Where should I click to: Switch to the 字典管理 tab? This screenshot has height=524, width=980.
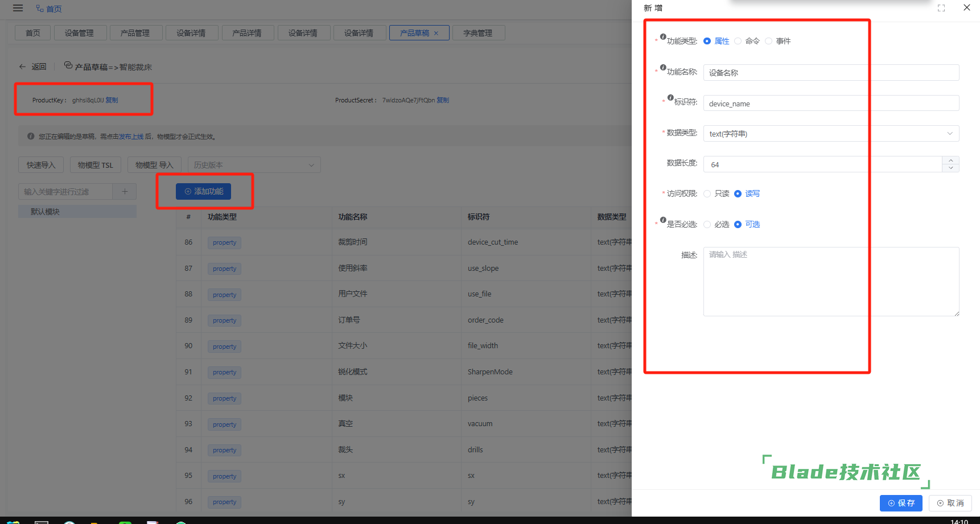[477, 33]
